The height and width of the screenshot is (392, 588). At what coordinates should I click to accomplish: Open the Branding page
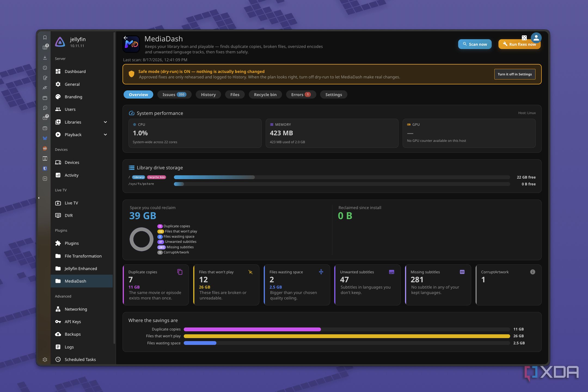coord(81,97)
